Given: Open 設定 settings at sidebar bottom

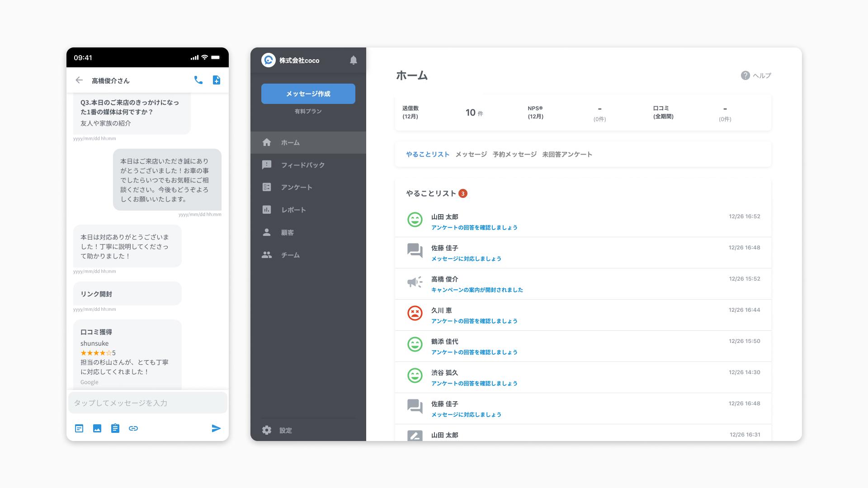Looking at the screenshot, I should (285, 430).
